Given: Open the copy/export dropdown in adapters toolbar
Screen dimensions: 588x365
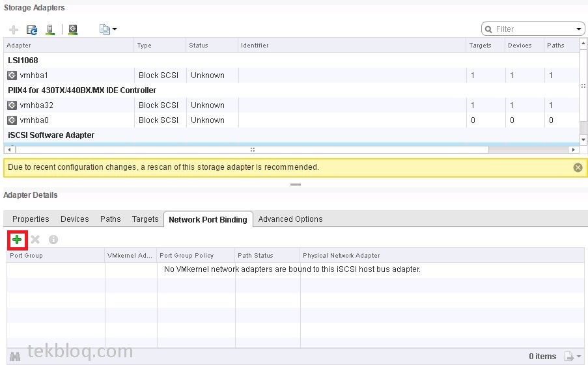Looking at the screenshot, I should click(108, 29).
